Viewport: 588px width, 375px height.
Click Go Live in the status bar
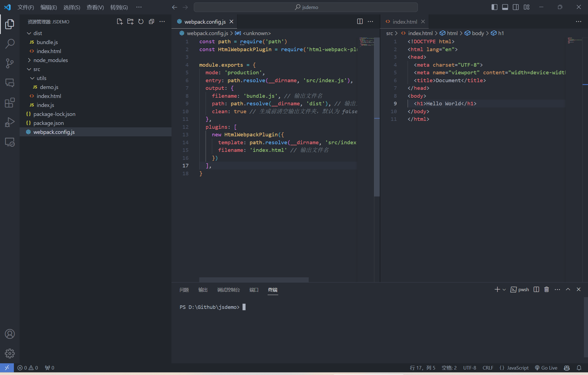tap(546, 368)
